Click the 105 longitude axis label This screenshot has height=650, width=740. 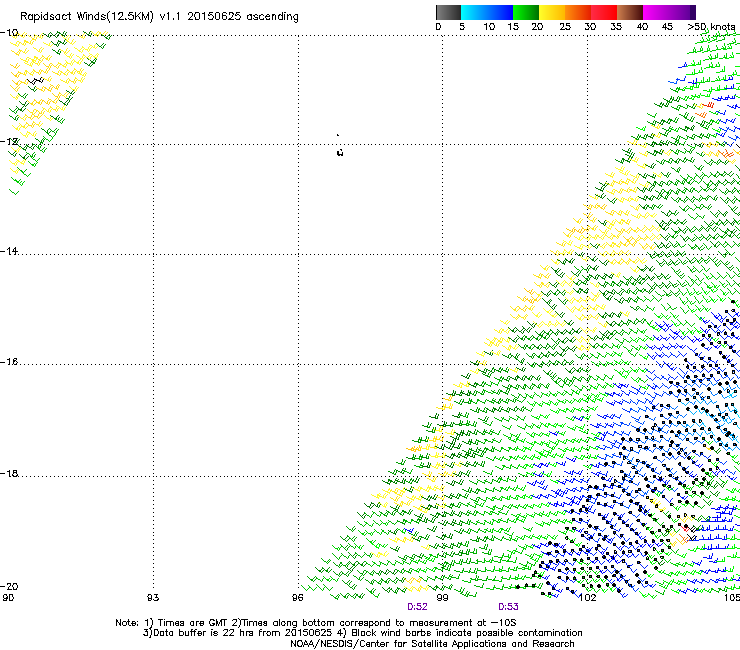coord(732,598)
